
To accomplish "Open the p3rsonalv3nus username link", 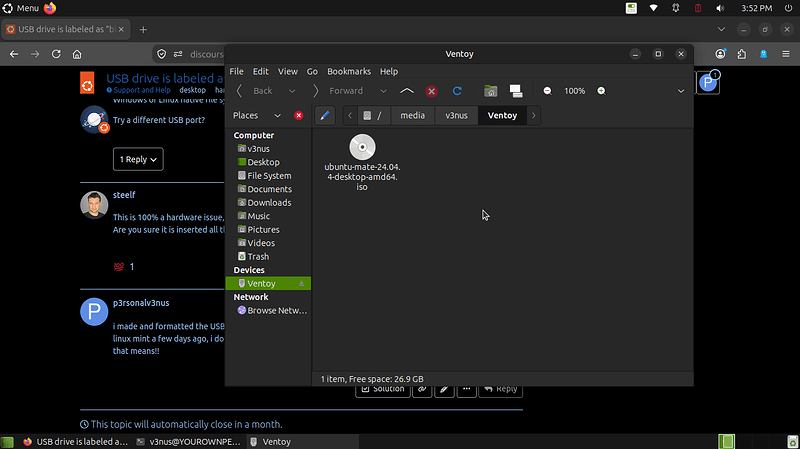I will [x=141, y=303].
